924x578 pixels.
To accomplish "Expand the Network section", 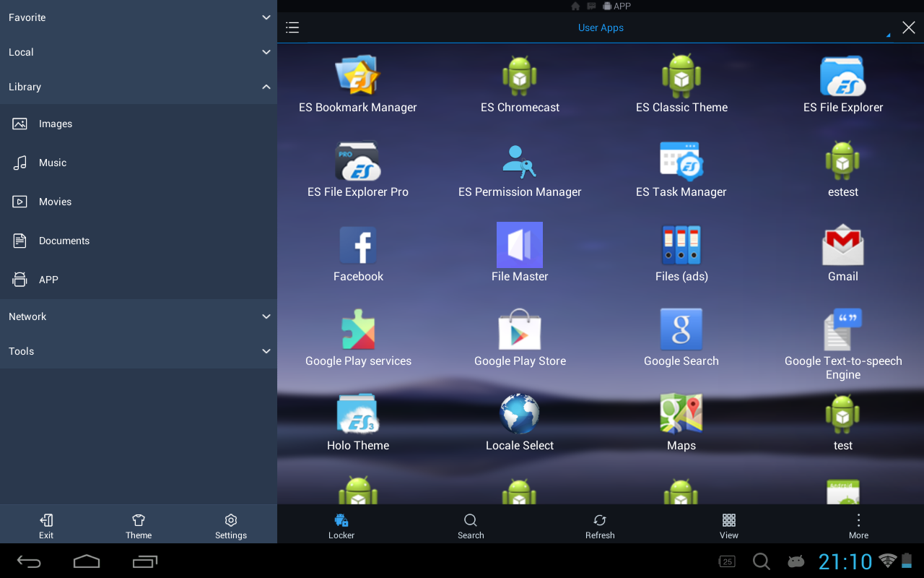I will coord(139,316).
